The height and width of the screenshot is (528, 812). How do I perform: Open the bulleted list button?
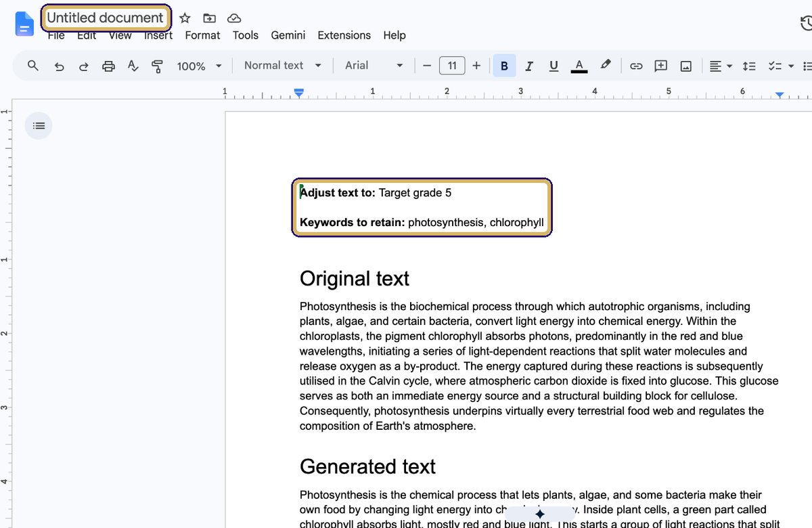click(x=807, y=66)
